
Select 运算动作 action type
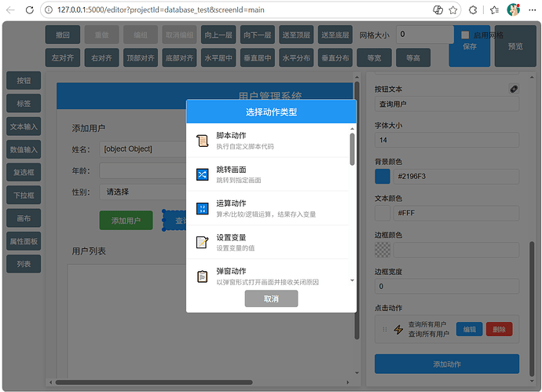[268, 208]
